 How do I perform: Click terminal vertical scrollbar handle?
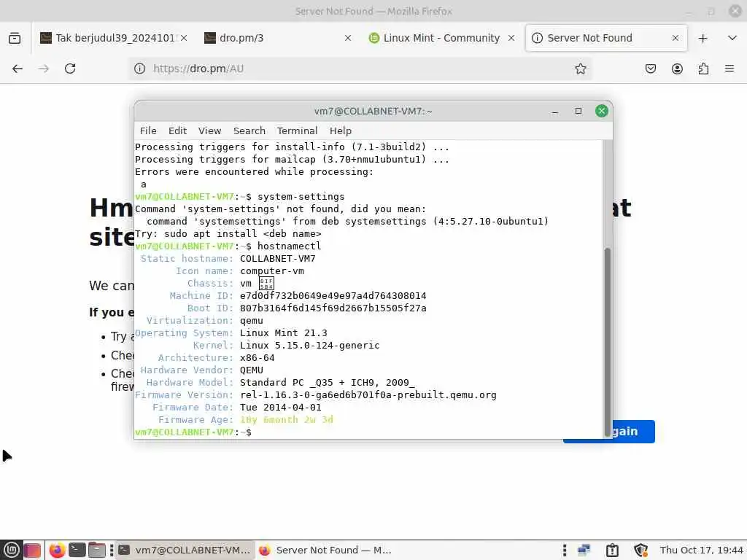pyautogui.click(x=608, y=342)
